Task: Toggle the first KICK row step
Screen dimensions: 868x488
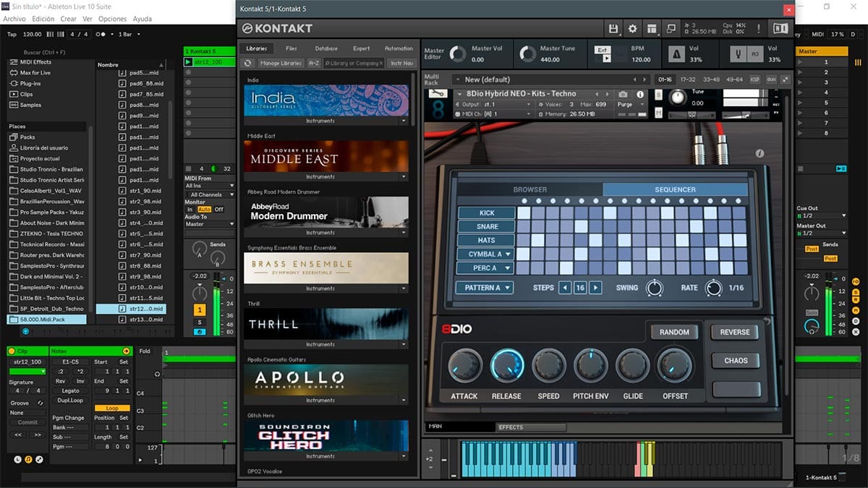Action: (525, 213)
